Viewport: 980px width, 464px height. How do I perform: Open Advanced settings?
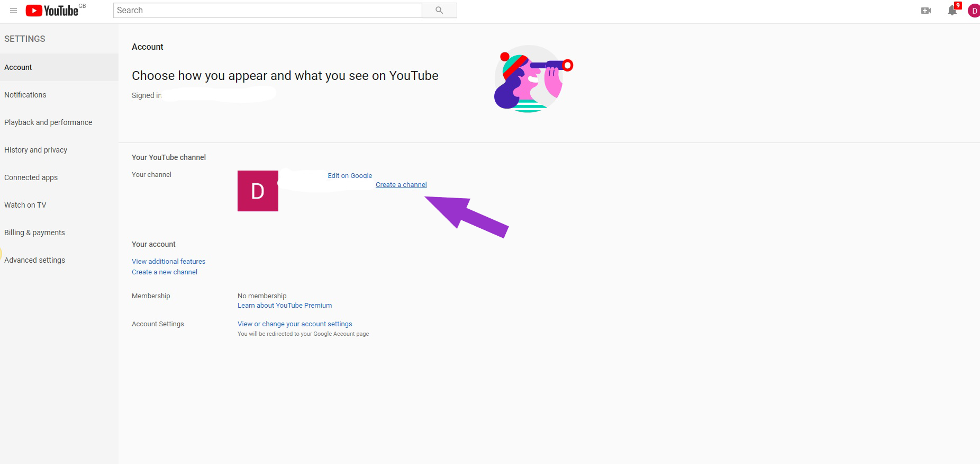pos(59,260)
